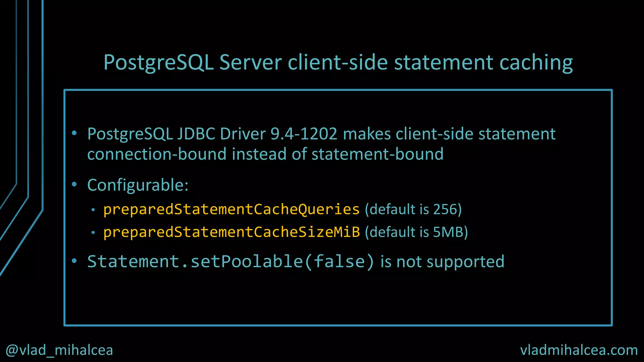The image size is (644, 362).
Task: Click the '@vlad_mihalcea' Twitter handle
Action: click(x=59, y=350)
